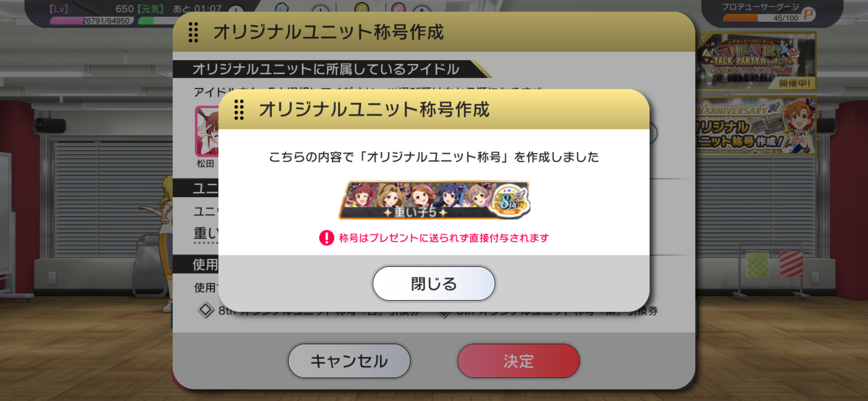Select the 松田 idol portrait thumbnail

tap(207, 131)
